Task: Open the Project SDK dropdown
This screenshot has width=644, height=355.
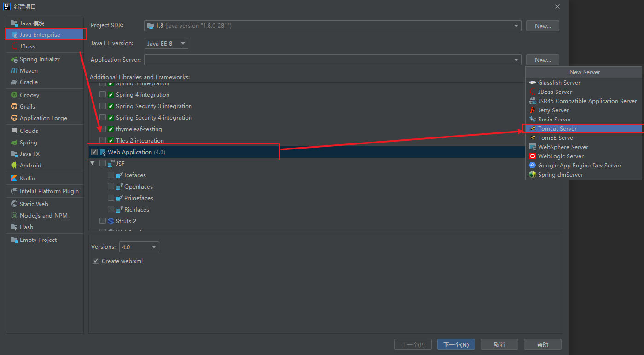Action: [333, 26]
